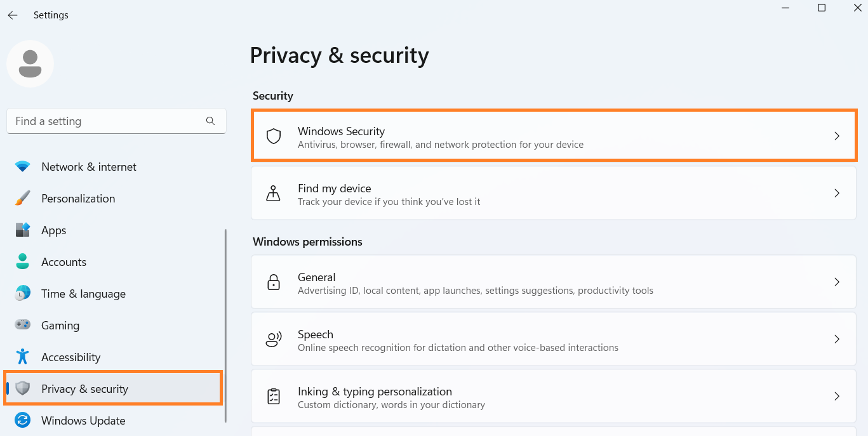This screenshot has height=436, width=868.
Task: Click the Network & internet Wi-Fi icon
Action: click(23, 167)
